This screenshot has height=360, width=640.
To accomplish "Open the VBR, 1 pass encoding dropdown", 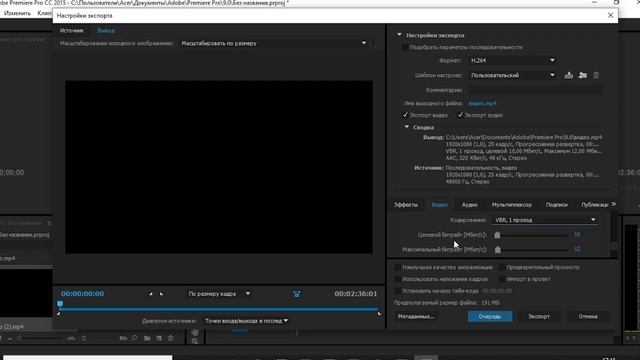I will pyautogui.click(x=545, y=220).
